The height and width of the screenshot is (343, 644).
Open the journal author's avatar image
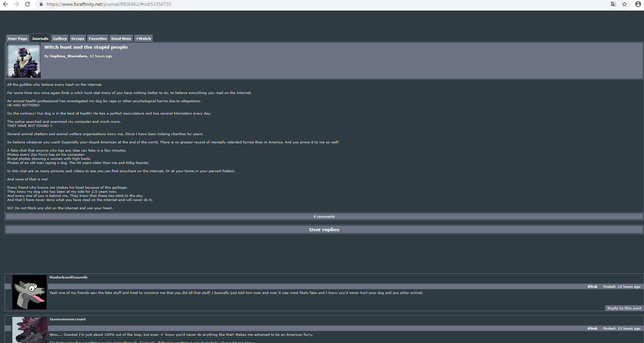(24, 61)
